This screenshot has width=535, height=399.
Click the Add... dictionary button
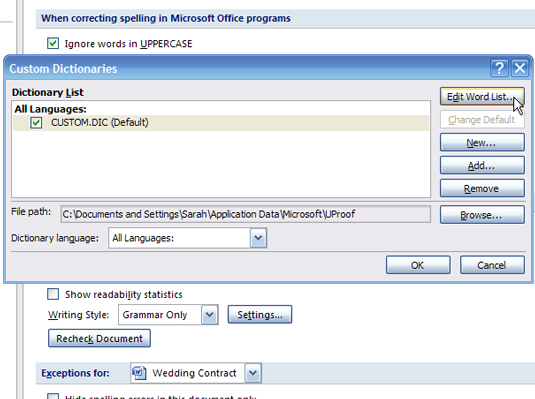click(482, 166)
